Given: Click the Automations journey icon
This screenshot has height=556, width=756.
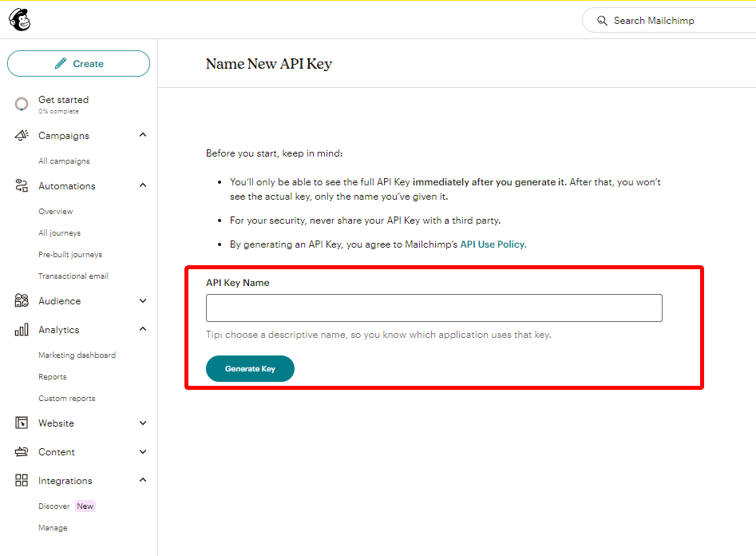Looking at the screenshot, I should click(x=22, y=186).
